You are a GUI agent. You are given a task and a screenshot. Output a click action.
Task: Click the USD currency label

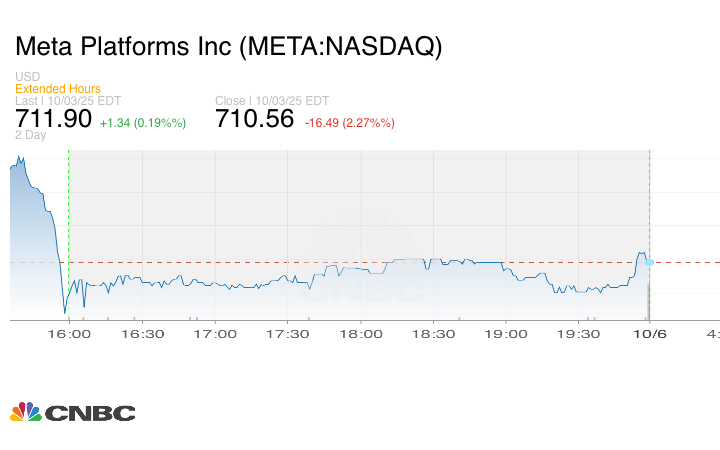pyautogui.click(x=27, y=77)
